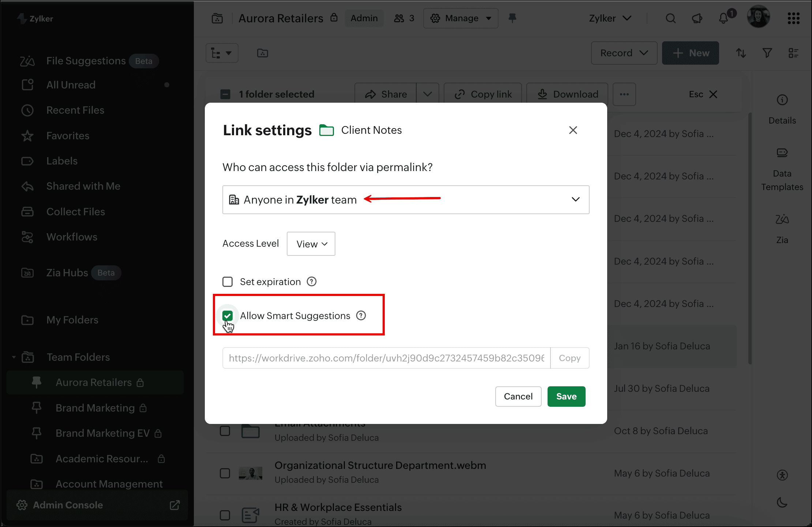This screenshot has width=812, height=527.
Task: Go to Recent Files in sidebar
Action: [x=75, y=110]
